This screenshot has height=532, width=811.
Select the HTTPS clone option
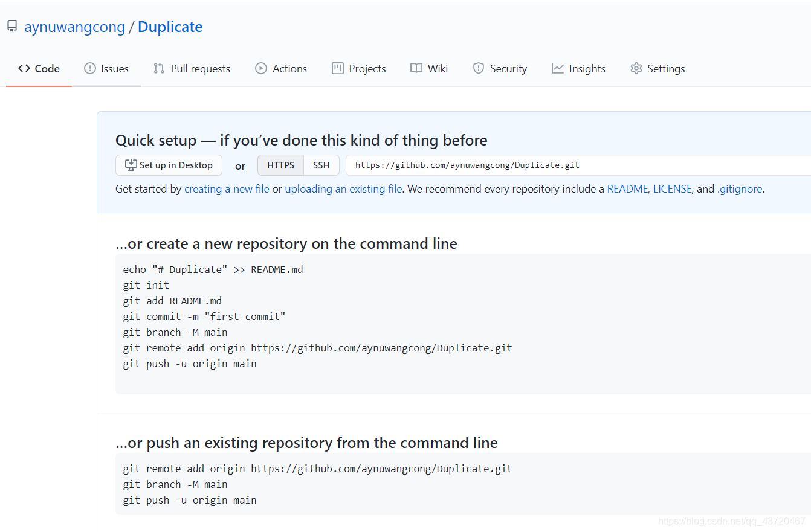(280, 165)
